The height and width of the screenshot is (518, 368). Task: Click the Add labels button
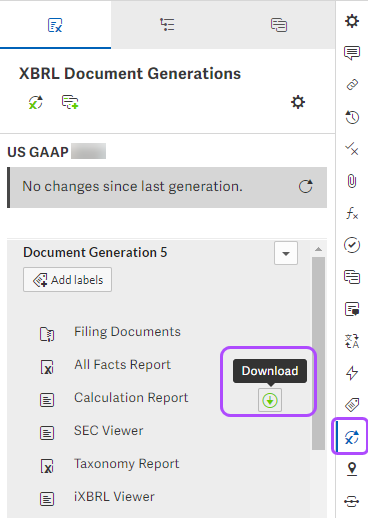point(67,280)
